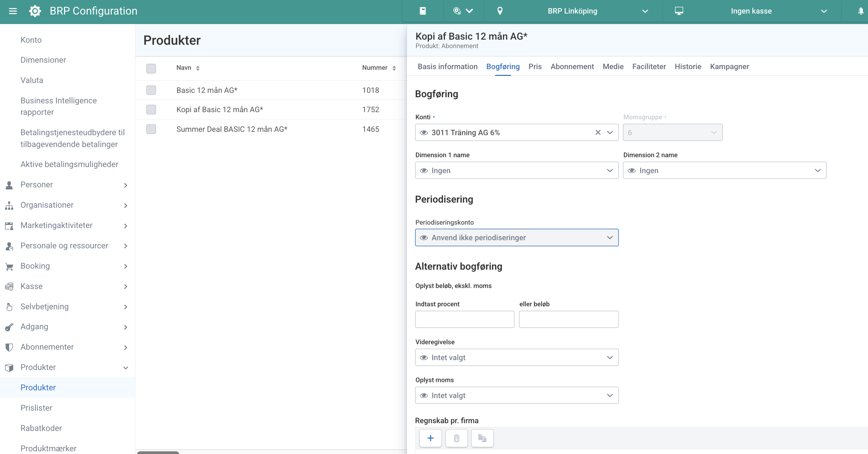Tick the Summer Deal BASIC 12 mån AG* checkbox
Viewport: 868px width, 454px height.
tap(151, 129)
